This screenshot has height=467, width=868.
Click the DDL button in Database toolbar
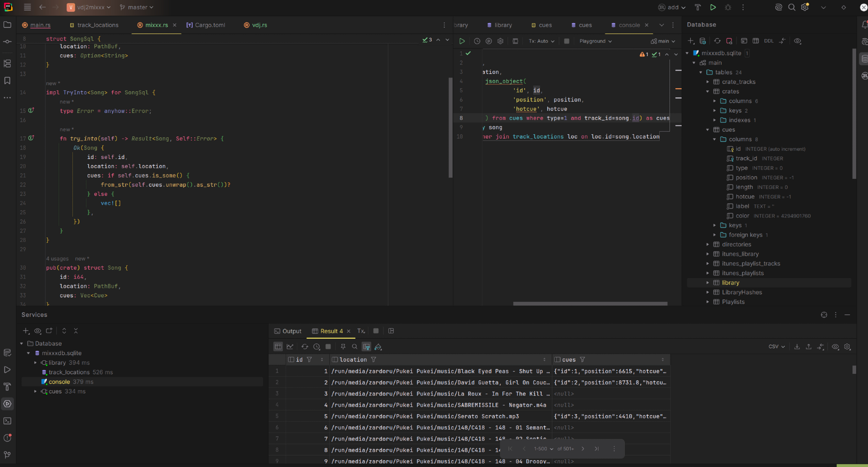point(769,41)
